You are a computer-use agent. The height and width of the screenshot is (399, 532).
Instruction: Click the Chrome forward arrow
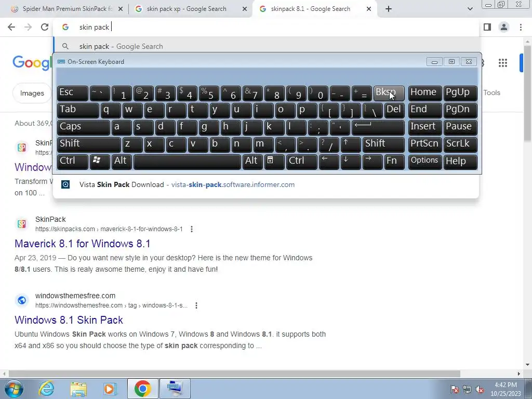[x=28, y=27]
